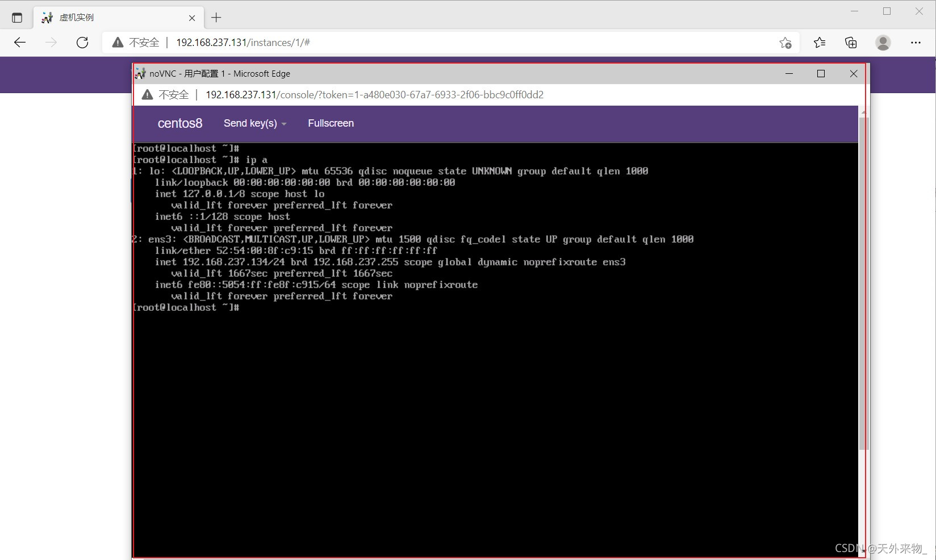Click the browser back arrow

[x=20, y=43]
